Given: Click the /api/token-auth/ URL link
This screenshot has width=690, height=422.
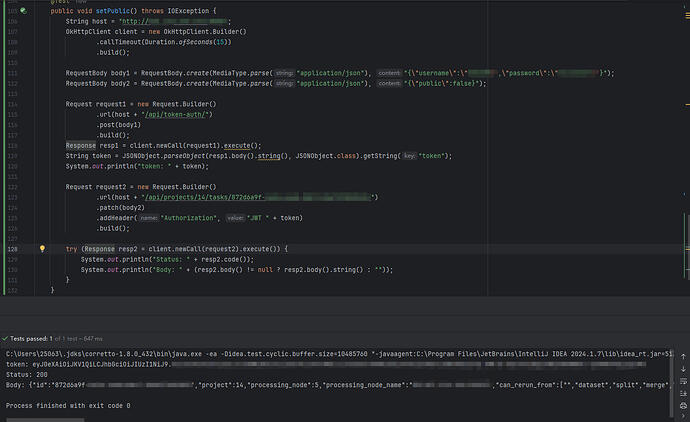Looking at the screenshot, I should tap(175, 114).
